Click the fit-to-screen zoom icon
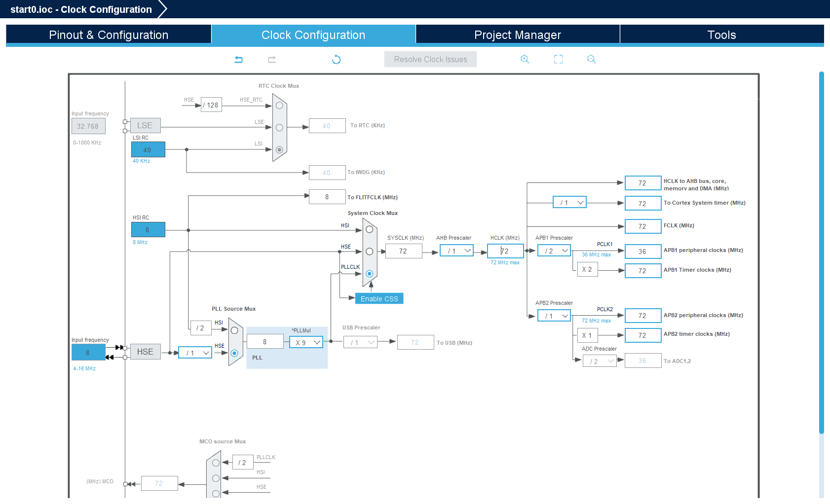The image size is (830, 504). pos(558,59)
